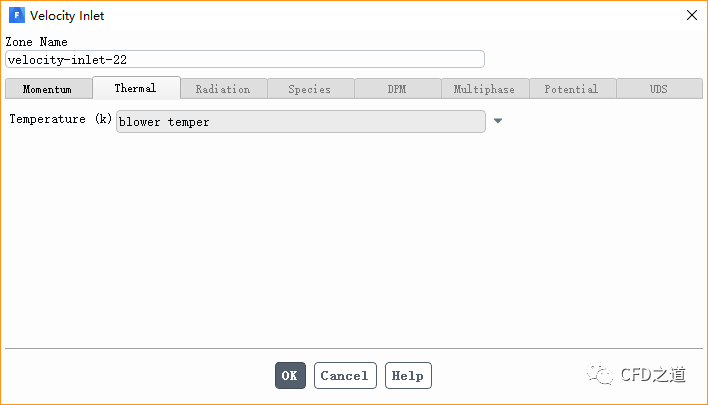Click the Zone Name text field
The height and width of the screenshot is (405, 708).
coord(245,59)
